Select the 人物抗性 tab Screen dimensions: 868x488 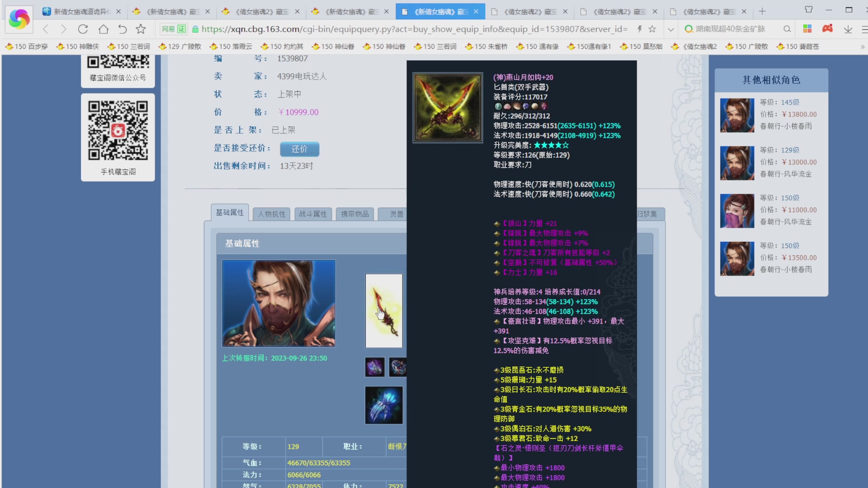coord(272,214)
